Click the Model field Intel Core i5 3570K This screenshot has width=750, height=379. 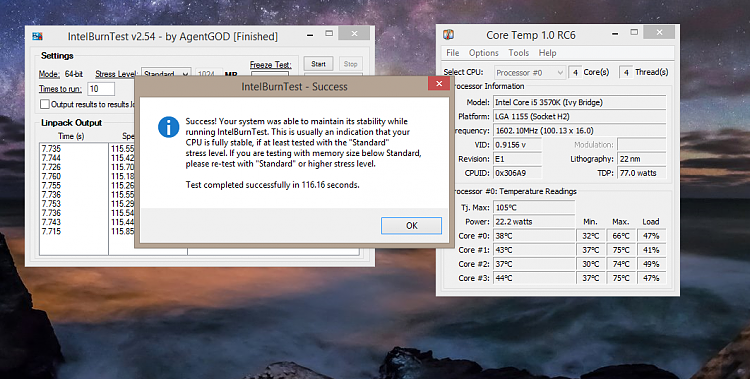point(579,102)
